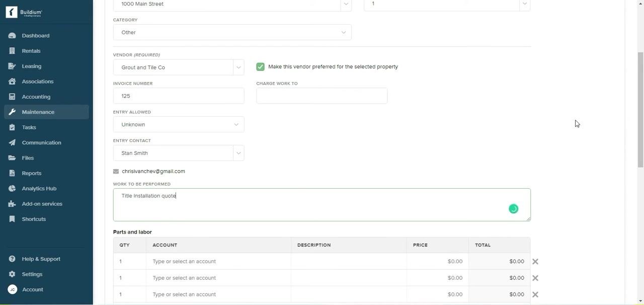Screen dimensions: 644x305
Task: Click the Work To Be Performed textarea
Action: (322, 205)
